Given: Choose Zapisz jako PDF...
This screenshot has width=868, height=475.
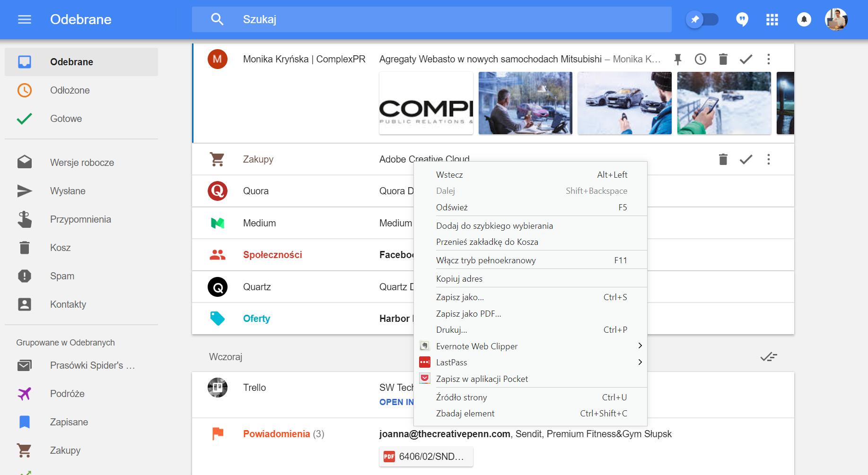Looking at the screenshot, I should click(530, 314).
